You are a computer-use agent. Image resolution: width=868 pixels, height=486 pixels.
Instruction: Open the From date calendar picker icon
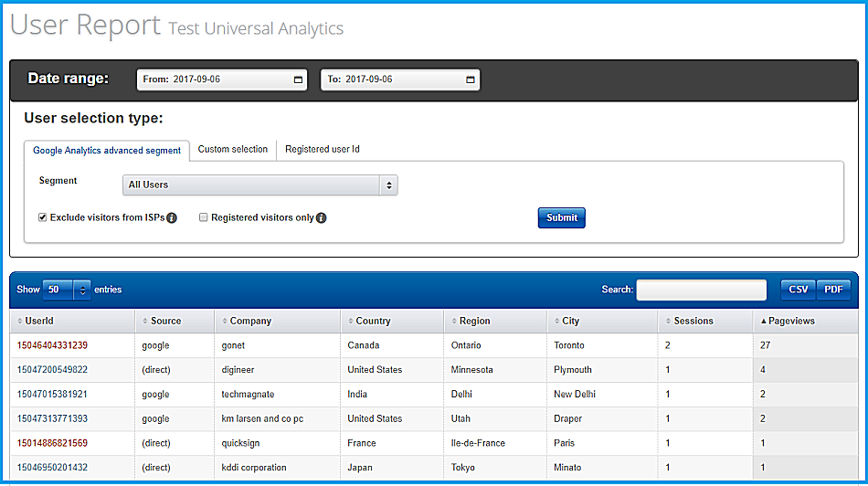tap(299, 79)
